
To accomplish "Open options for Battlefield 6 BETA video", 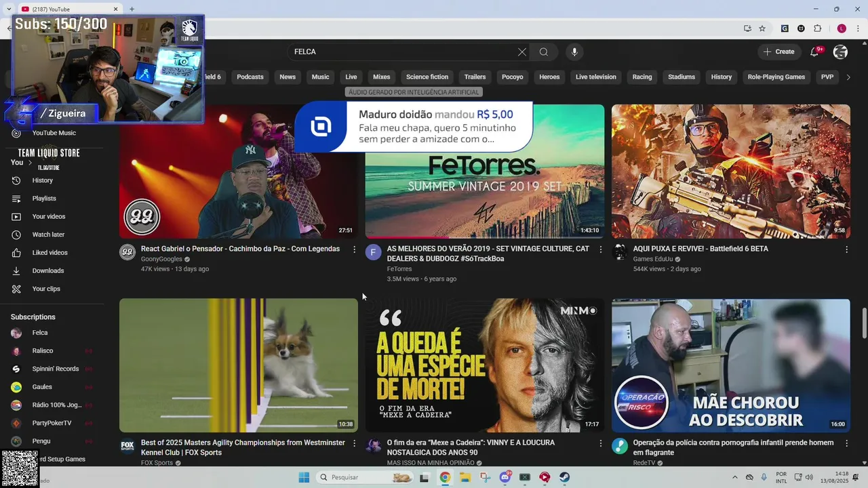I will coord(846,249).
